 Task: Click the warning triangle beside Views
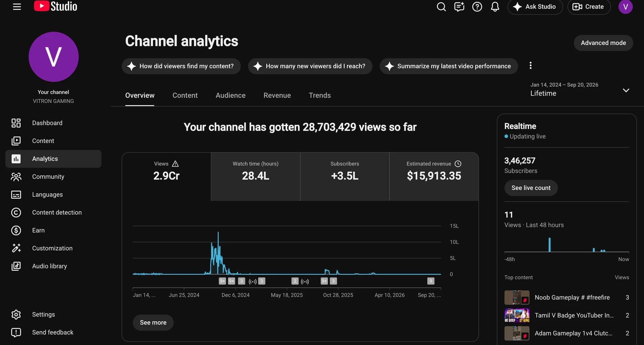pos(175,164)
